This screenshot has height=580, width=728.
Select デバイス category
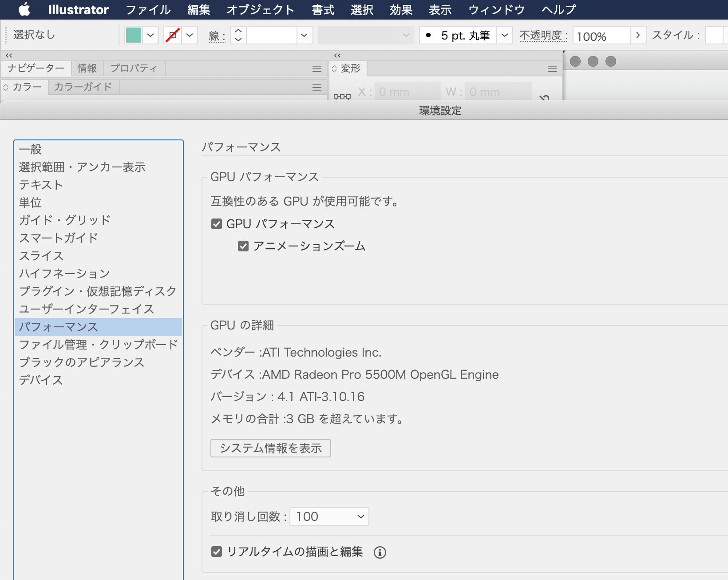pos(99,380)
